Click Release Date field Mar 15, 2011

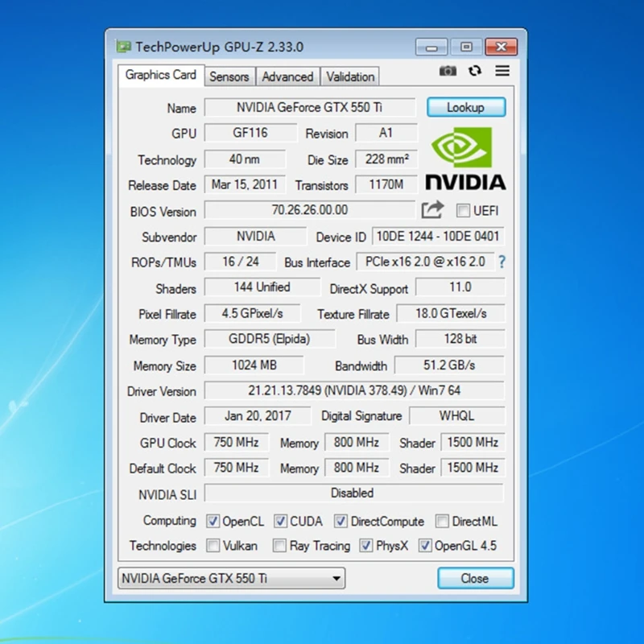245,185
